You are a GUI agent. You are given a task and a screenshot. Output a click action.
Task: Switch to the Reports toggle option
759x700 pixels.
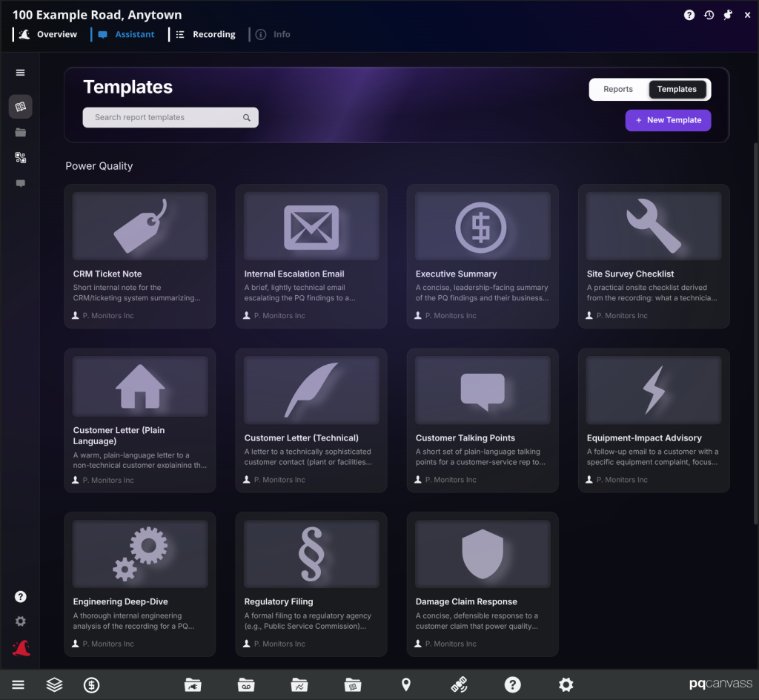tap(618, 89)
